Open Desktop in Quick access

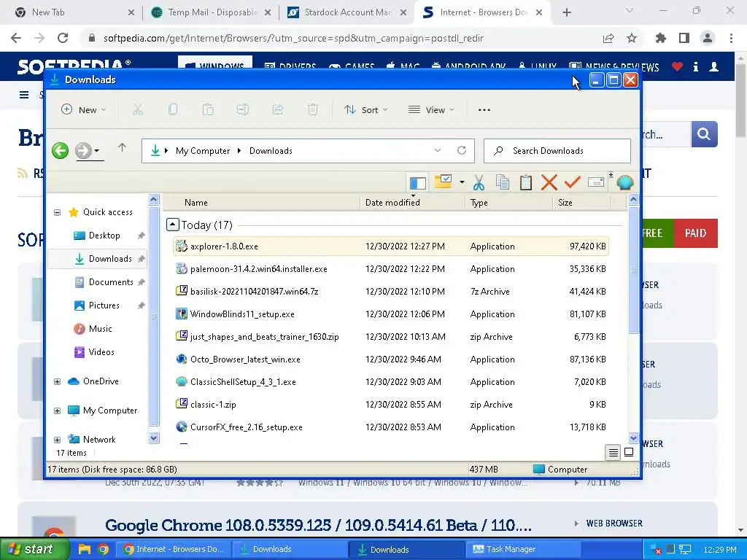[x=104, y=236]
